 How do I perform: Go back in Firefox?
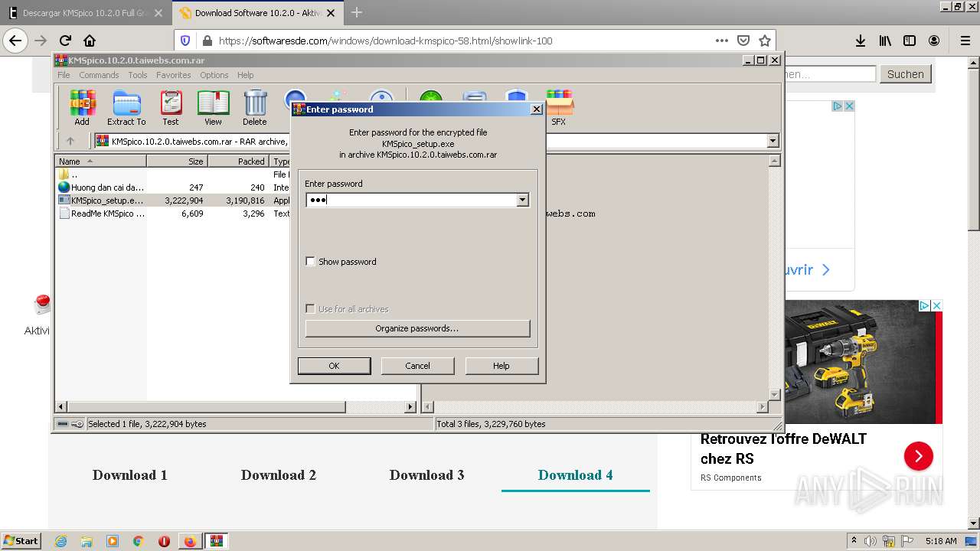click(15, 41)
